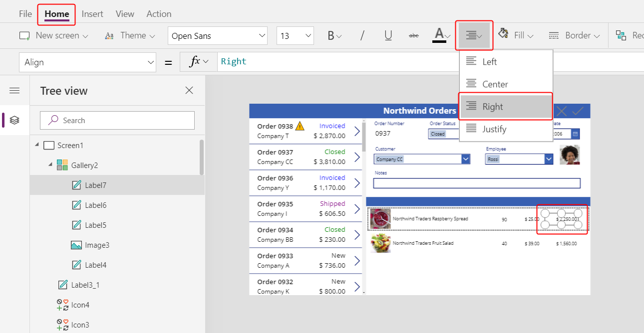Toggle underline formatting
Image resolution: width=644 pixels, height=333 pixels.
(388, 35)
